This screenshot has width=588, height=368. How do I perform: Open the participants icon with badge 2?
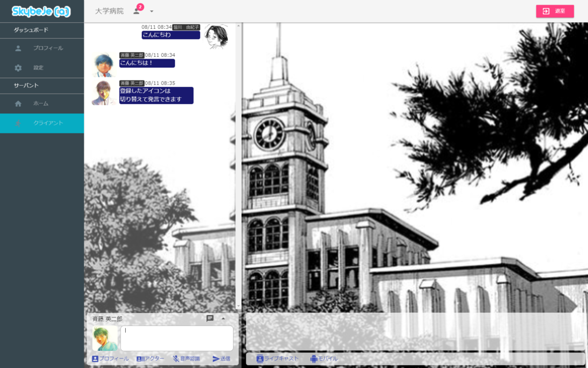[x=137, y=10]
